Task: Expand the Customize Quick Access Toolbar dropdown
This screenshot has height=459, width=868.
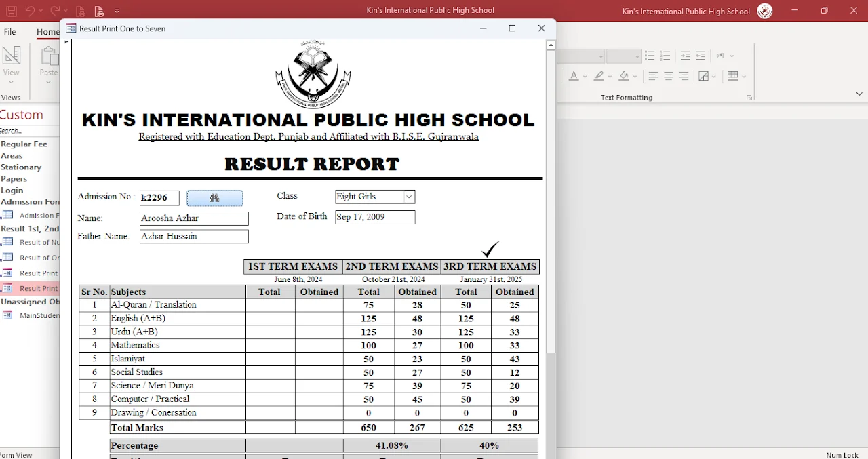Action: click(117, 10)
